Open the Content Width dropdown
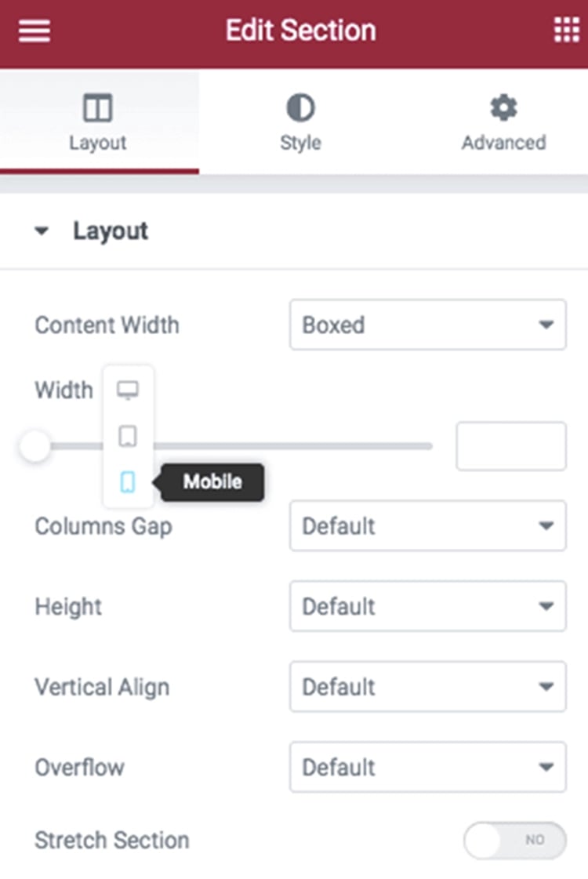 [428, 325]
